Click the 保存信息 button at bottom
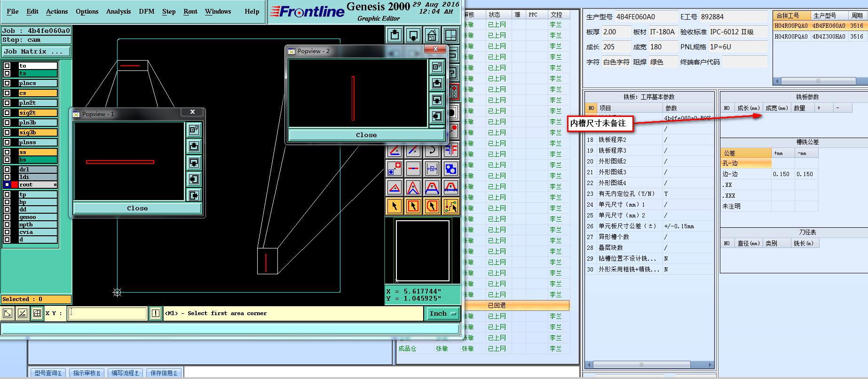Image resolution: width=868 pixels, height=379 pixels. (164, 373)
